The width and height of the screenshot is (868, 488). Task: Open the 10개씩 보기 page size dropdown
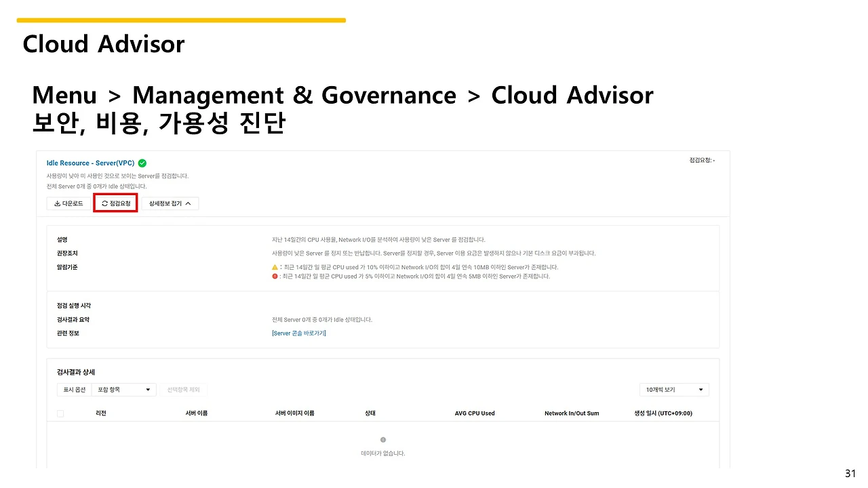674,390
